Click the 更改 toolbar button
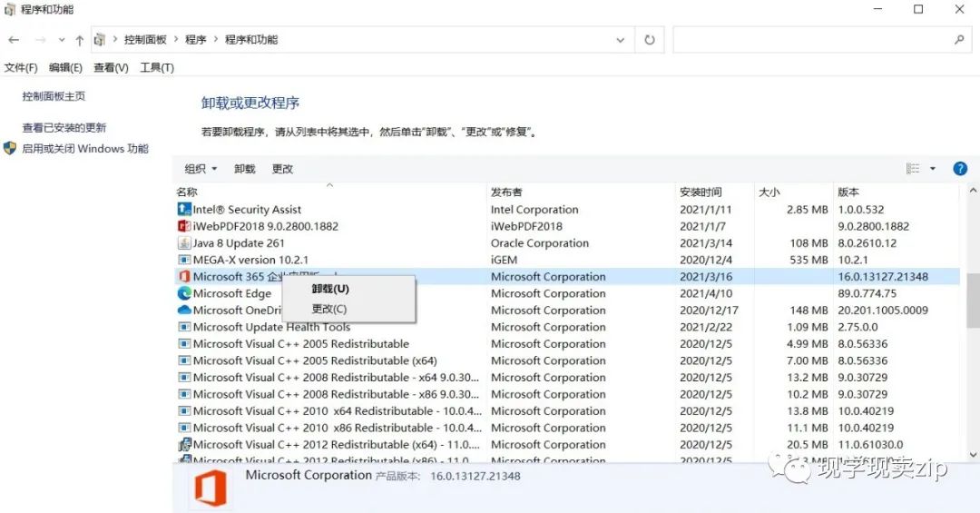The width and height of the screenshot is (980, 513). click(x=282, y=169)
